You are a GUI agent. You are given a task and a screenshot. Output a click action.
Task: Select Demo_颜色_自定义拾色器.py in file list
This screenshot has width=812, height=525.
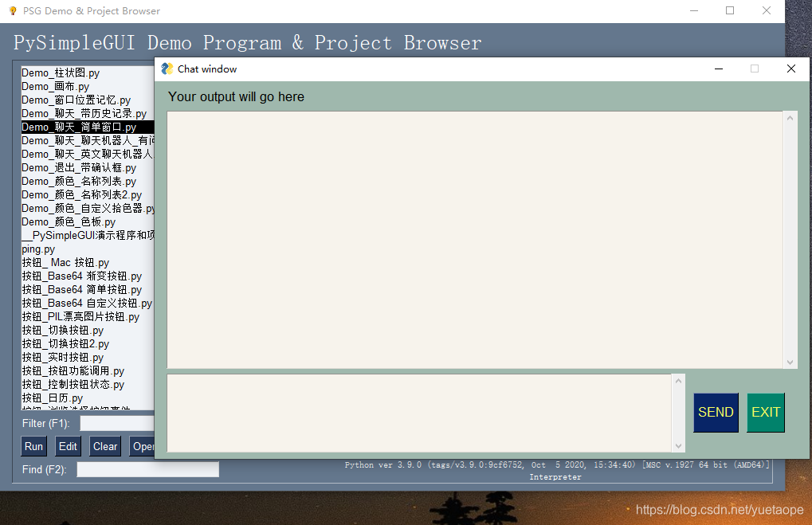click(x=87, y=208)
